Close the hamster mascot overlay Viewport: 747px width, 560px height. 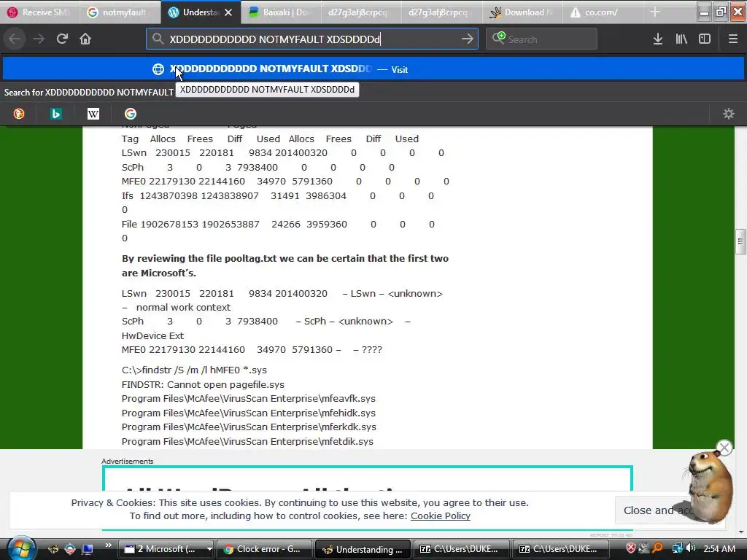[724, 448]
